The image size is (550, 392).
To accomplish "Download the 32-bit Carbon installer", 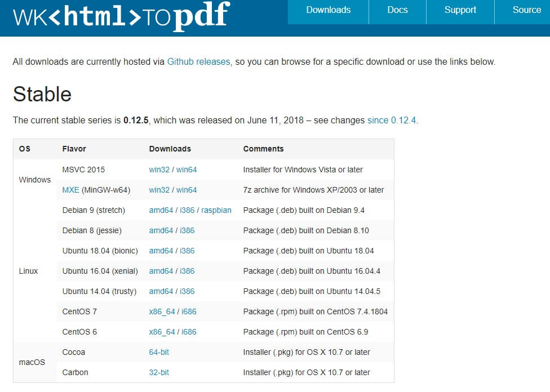I will point(159,373).
